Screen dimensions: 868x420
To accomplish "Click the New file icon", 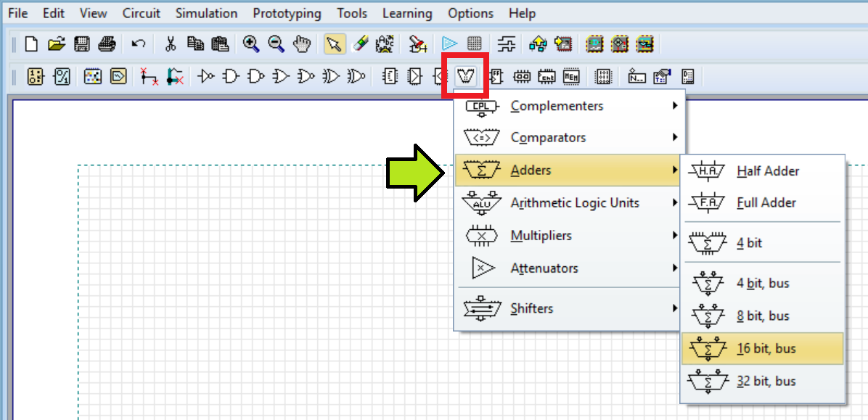I will [31, 44].
